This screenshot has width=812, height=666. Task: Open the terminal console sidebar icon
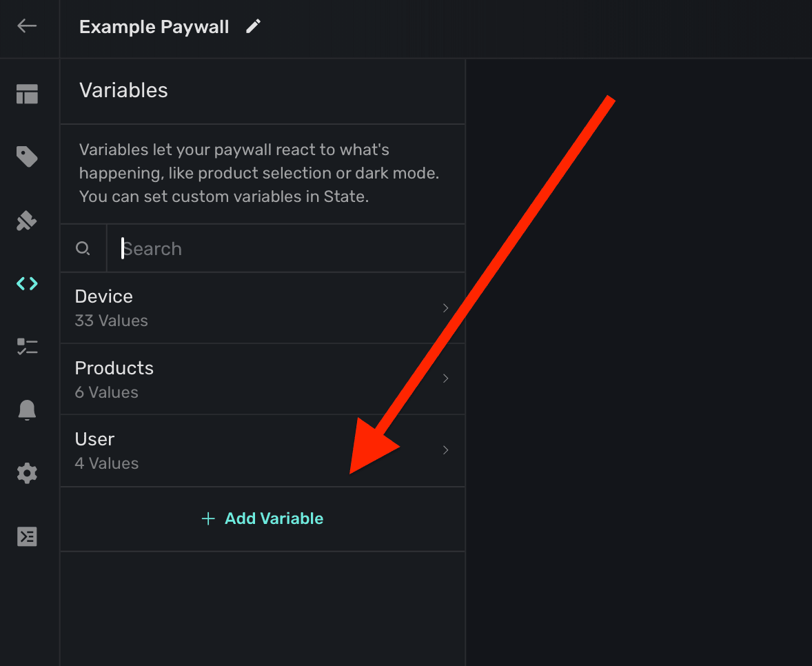pos(27,536)
